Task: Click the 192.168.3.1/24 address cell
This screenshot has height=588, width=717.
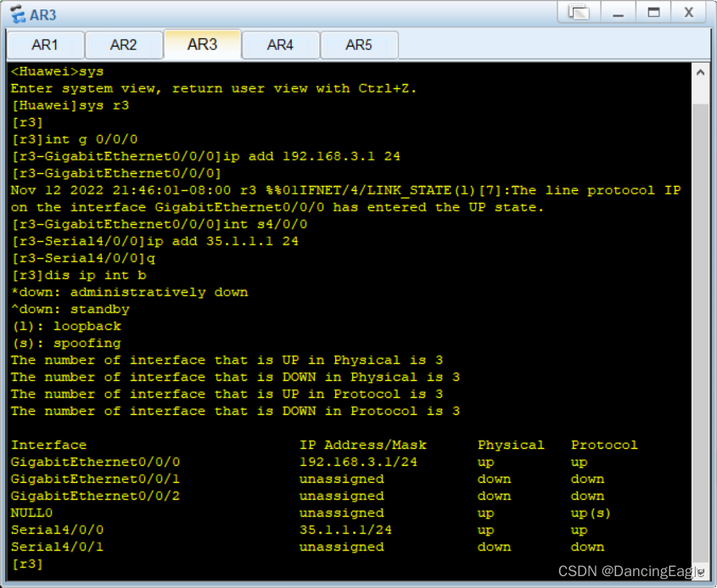Action: pos(358,462)
